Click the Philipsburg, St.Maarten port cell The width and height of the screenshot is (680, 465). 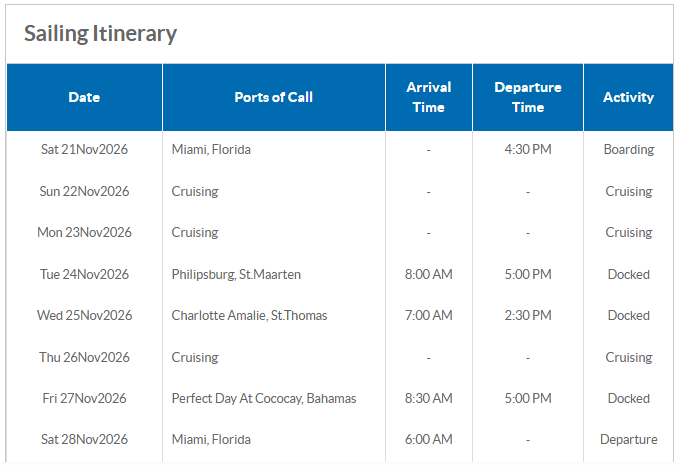point(236,274)
